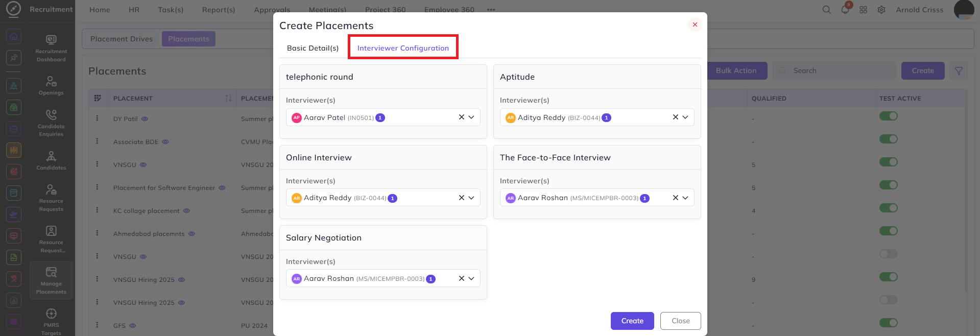Click Create button above table

[x=923, y=71]
